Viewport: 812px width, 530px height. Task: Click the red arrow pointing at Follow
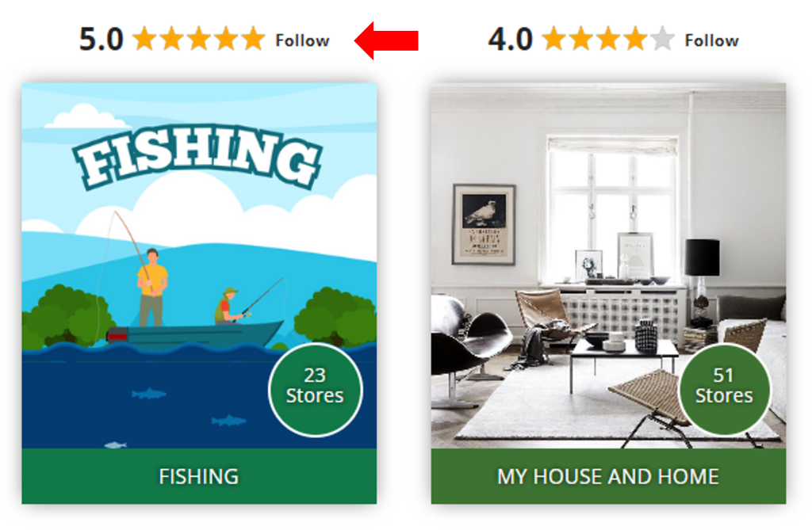coord(386,40)
